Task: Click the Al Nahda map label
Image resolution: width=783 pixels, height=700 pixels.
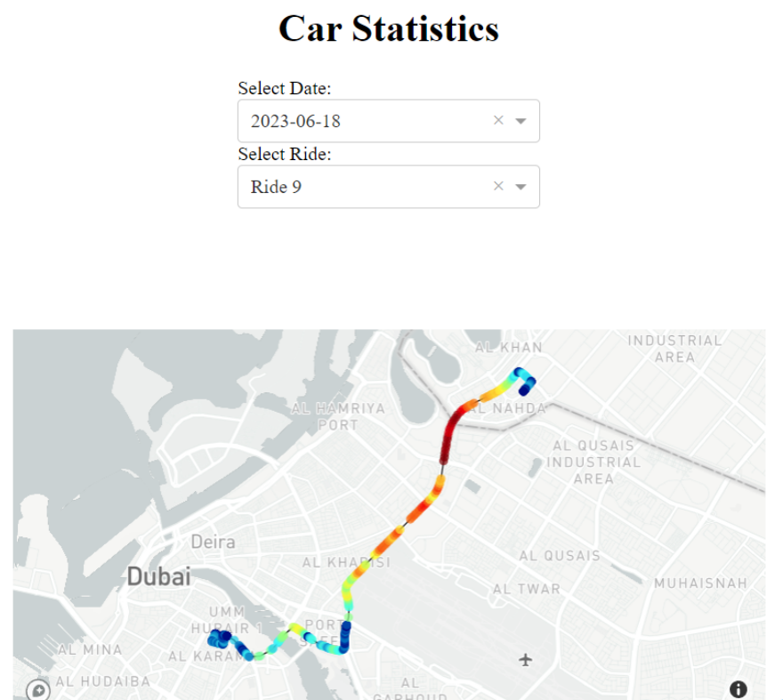Action: click(511, 408)
